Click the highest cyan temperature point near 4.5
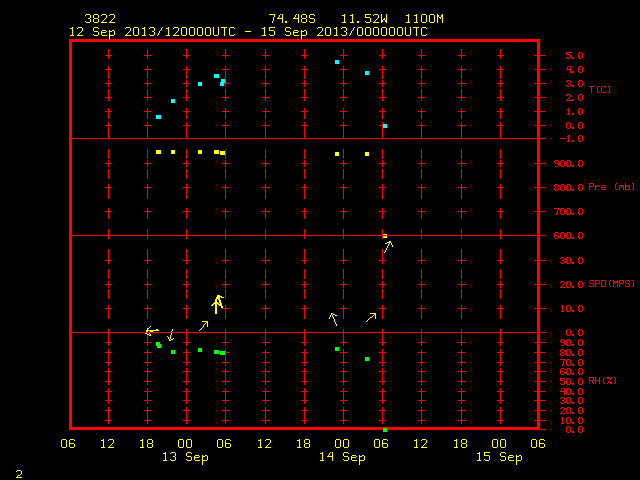 click(337, 62)
